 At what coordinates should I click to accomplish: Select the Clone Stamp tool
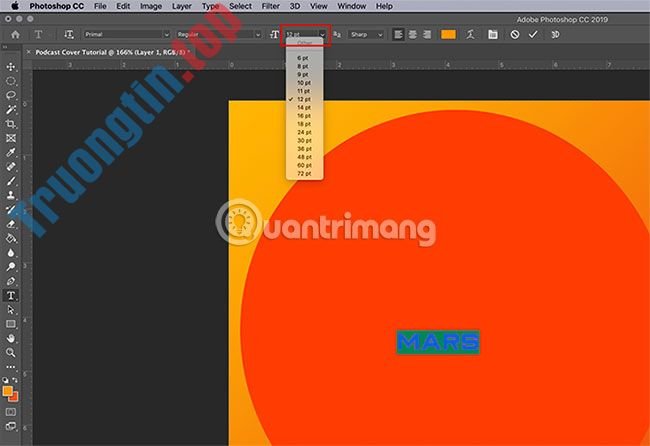11,195
